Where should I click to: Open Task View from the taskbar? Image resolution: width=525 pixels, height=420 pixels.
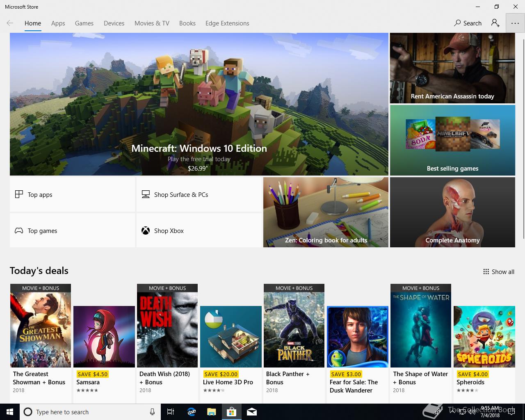coord(171,412)
